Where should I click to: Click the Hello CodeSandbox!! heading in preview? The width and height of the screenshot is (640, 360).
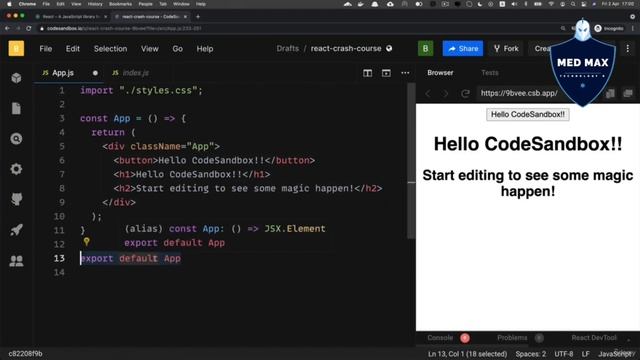[528, 144]
